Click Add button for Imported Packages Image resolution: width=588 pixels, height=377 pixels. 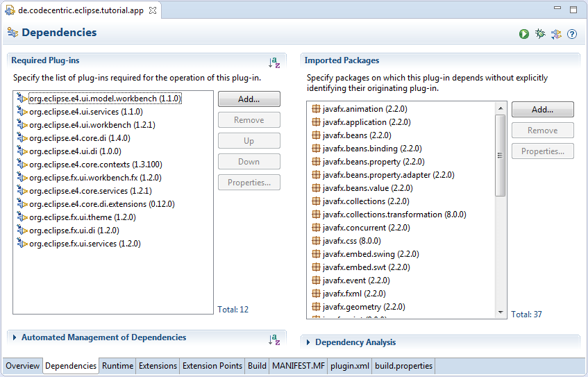click(542, 110)
